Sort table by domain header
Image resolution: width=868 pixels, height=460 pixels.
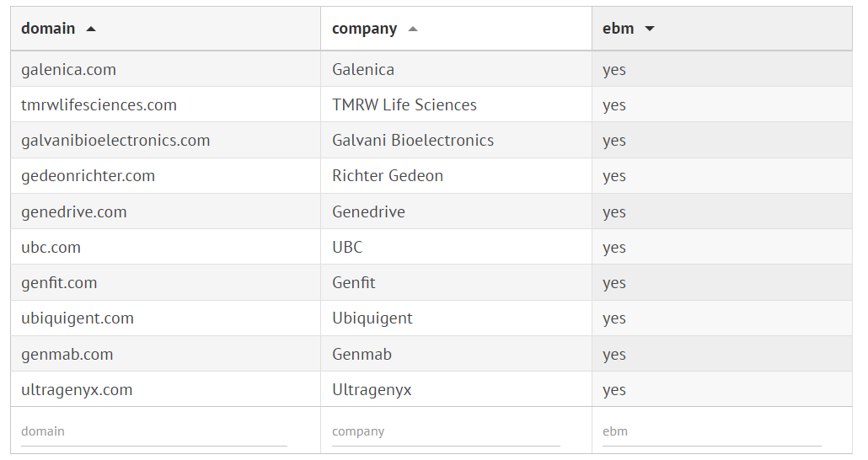(48, 29)
